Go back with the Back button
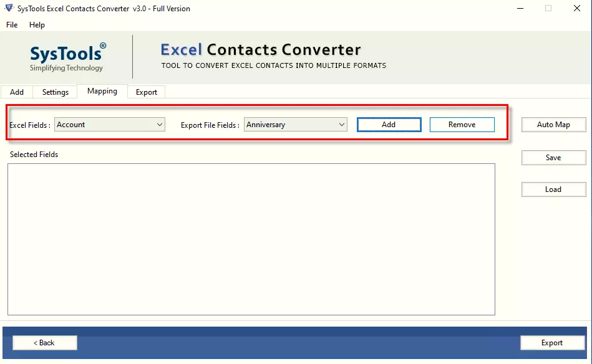The height and width of the screenshot is (364, 592). (44, 343)
